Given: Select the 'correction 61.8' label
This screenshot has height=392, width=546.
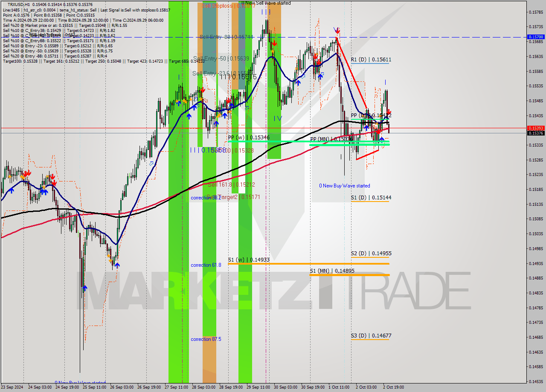Looking at the screenshot, I should coord(206,265).
